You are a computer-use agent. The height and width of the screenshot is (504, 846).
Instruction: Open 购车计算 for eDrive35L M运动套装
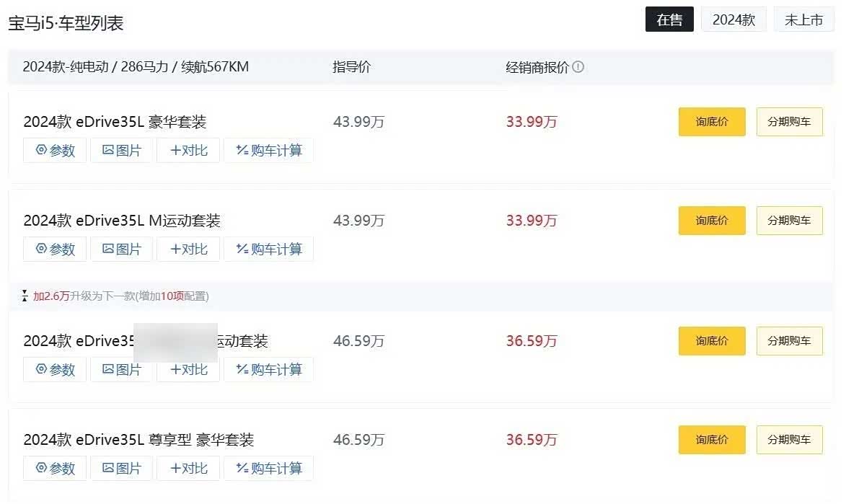tap(268, 249)
